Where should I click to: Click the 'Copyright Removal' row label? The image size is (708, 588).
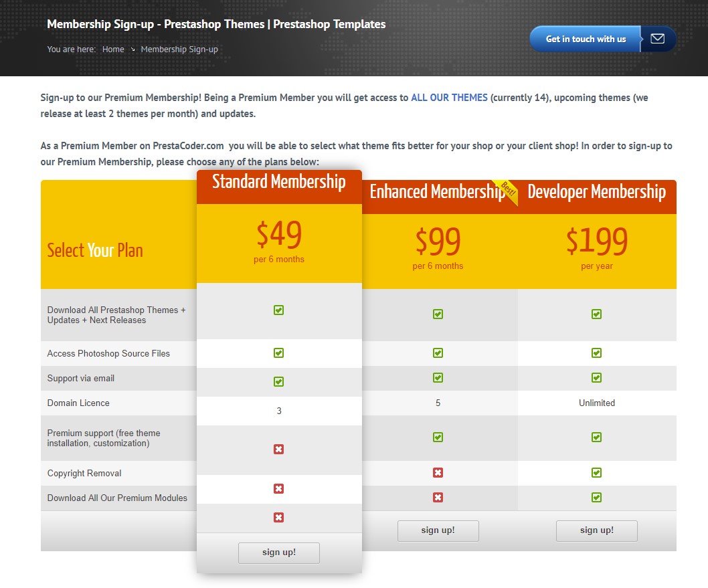point(84,474)
